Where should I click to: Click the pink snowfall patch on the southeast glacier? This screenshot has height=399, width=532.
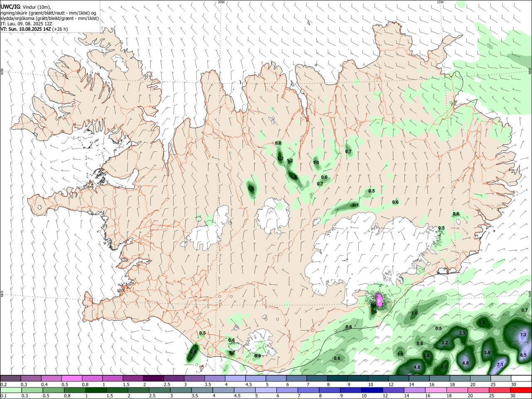coord(379,299)
